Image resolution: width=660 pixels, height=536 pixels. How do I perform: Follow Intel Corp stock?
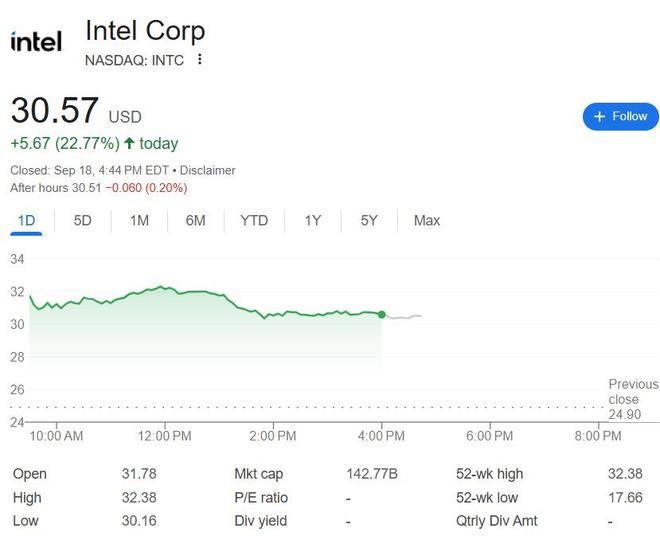(x=621, y=116)
